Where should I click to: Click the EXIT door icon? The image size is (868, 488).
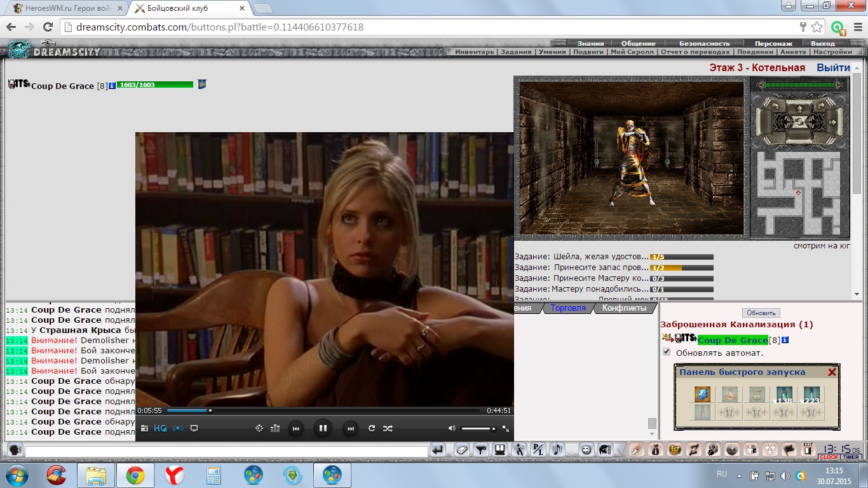(x=808, y=449)
